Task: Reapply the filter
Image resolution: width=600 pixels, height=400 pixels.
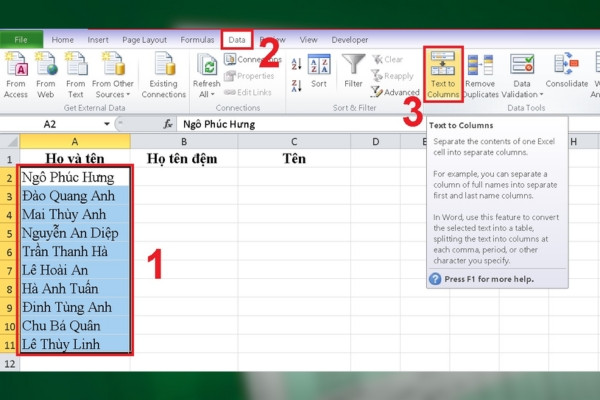Action: coord(392,76)
